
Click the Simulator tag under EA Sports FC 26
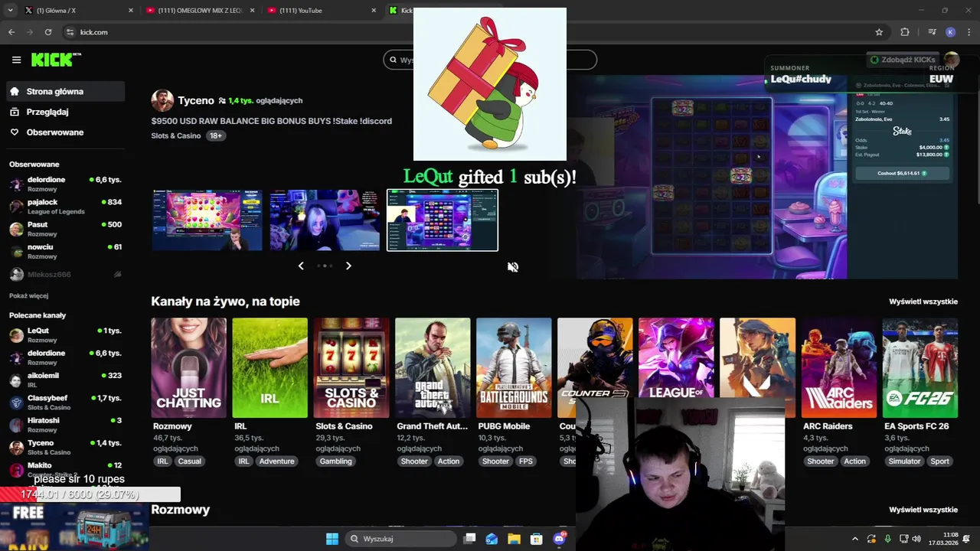point(904,461)
